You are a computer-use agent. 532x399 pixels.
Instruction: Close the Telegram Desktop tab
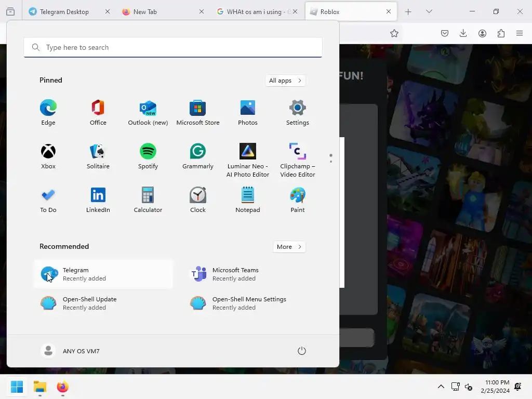click(x=107, y=11)
